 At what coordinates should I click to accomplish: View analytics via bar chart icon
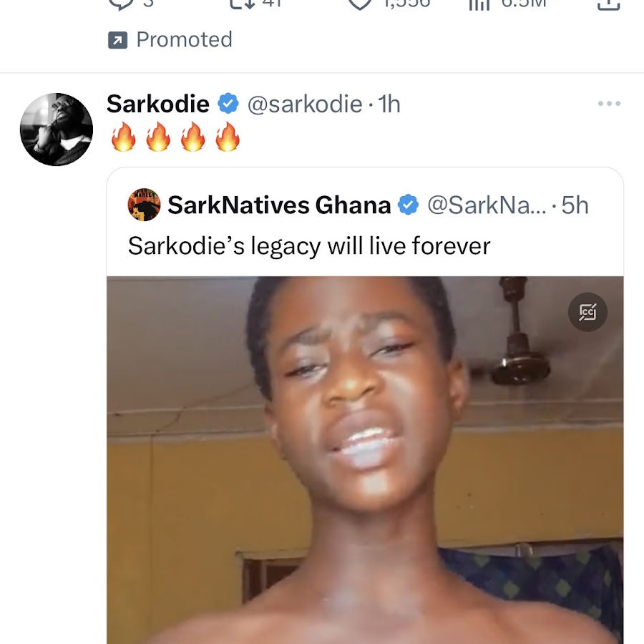click(x=479, y=4)
